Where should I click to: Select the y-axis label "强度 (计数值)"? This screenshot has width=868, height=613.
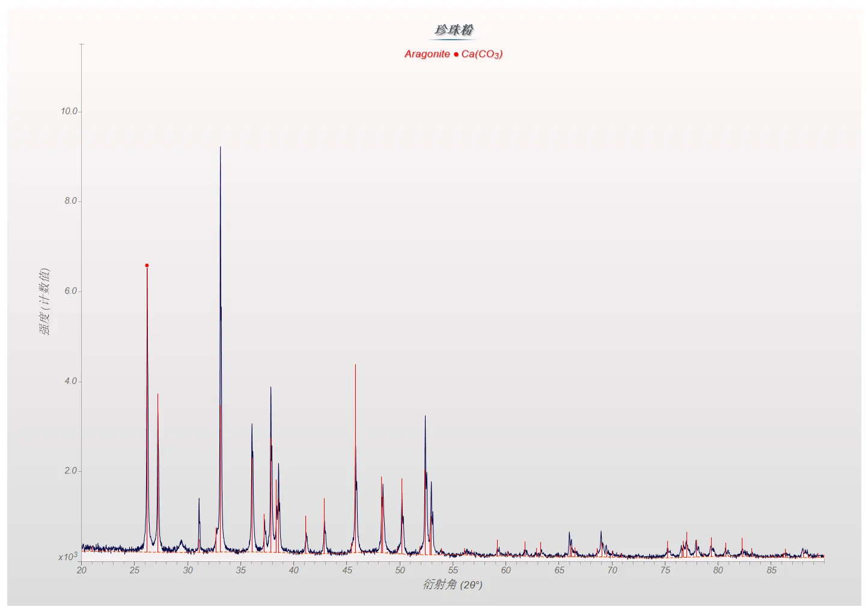[x=44, y=302]
